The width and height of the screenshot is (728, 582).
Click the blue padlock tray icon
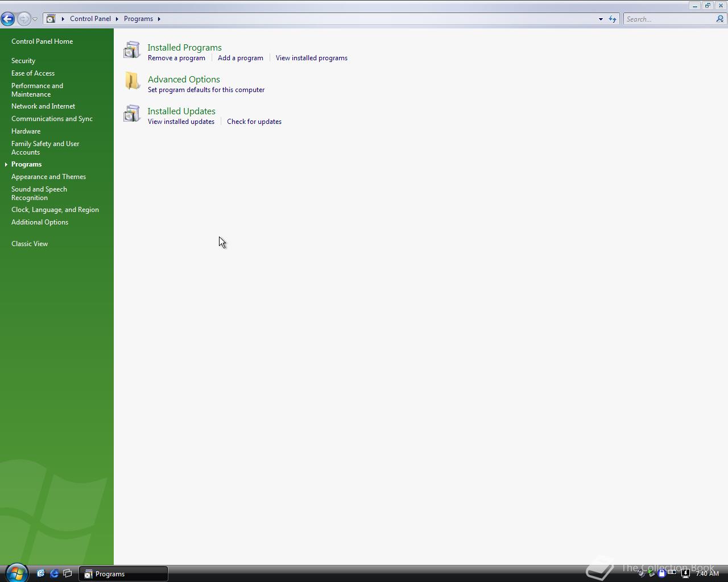tap(661, 573)
